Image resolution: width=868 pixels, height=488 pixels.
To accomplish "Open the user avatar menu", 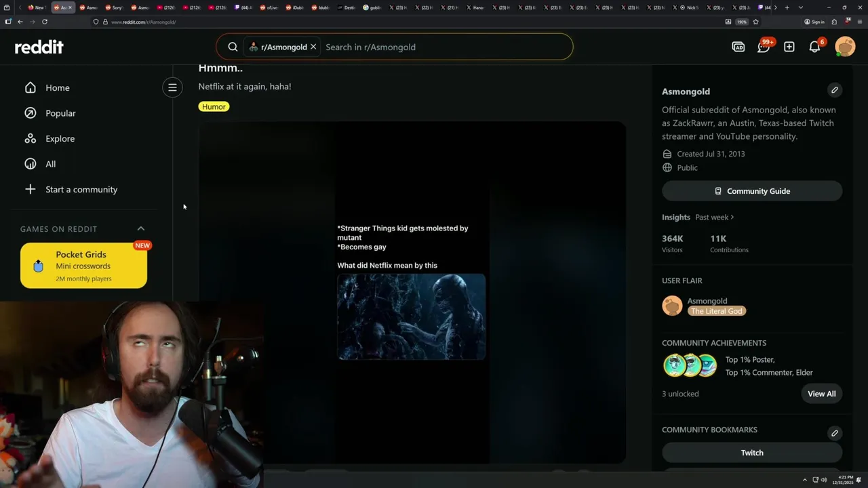I will click(x=845, y=47).
